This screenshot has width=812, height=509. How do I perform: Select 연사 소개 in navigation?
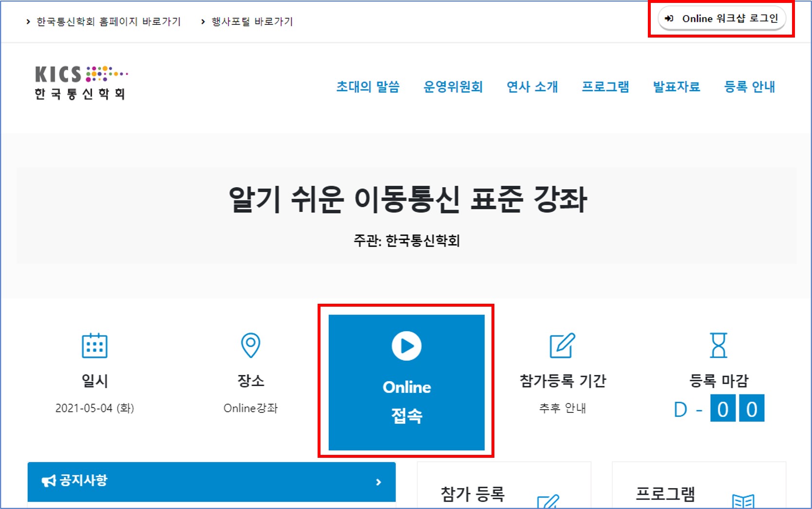[x=532, y=87]
